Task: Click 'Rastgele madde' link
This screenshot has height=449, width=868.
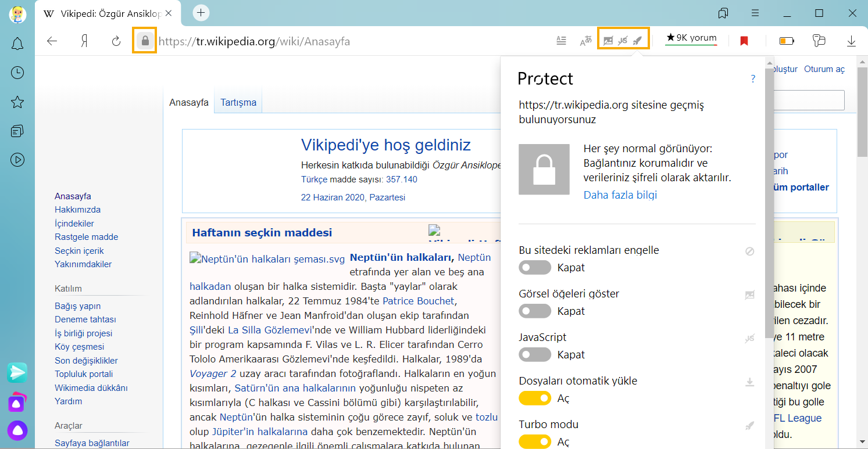Action: [87, 237]
